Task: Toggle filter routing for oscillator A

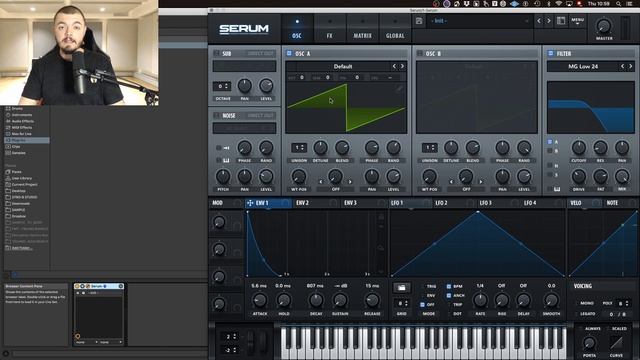Action: tap(550, 142)
